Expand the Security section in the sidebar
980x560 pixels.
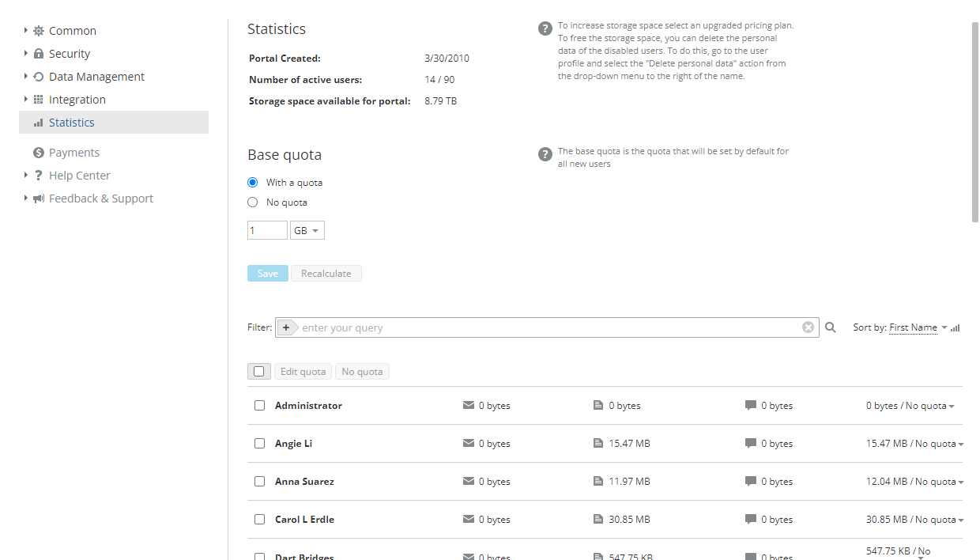pos(71,53)
